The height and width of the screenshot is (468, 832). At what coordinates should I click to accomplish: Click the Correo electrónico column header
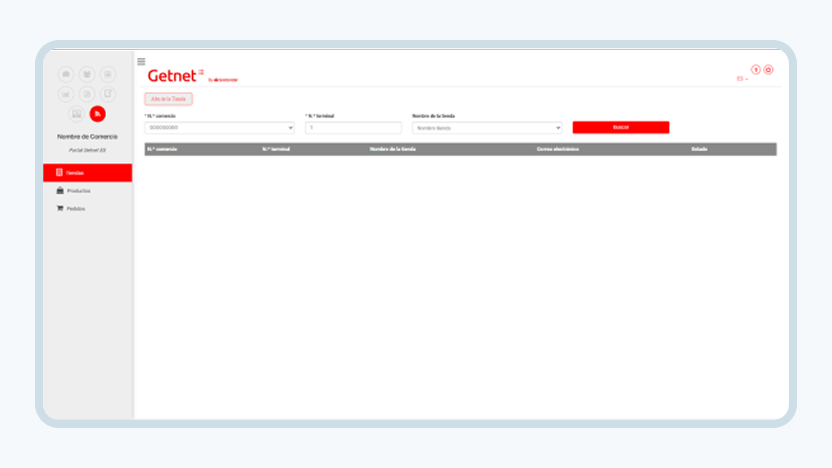coord(558,149)
